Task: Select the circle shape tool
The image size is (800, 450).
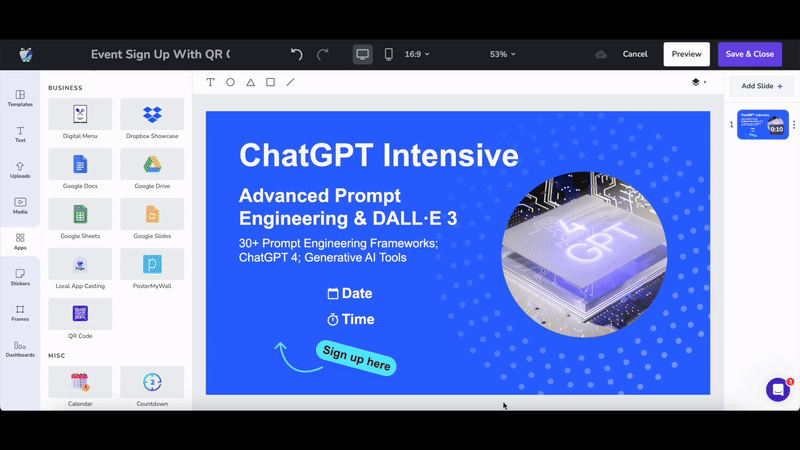Action: 230,82
